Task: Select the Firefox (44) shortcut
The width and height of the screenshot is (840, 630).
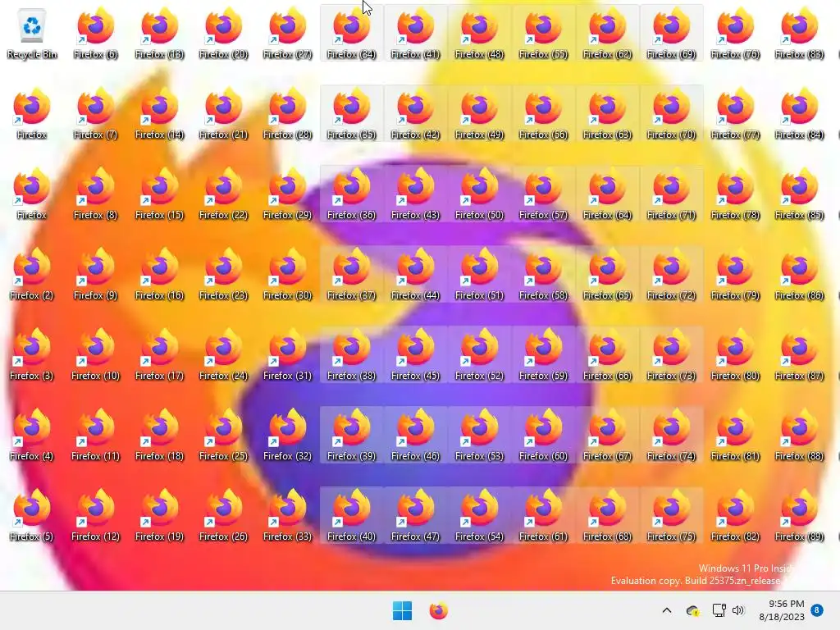Action: tap(416, 274)
